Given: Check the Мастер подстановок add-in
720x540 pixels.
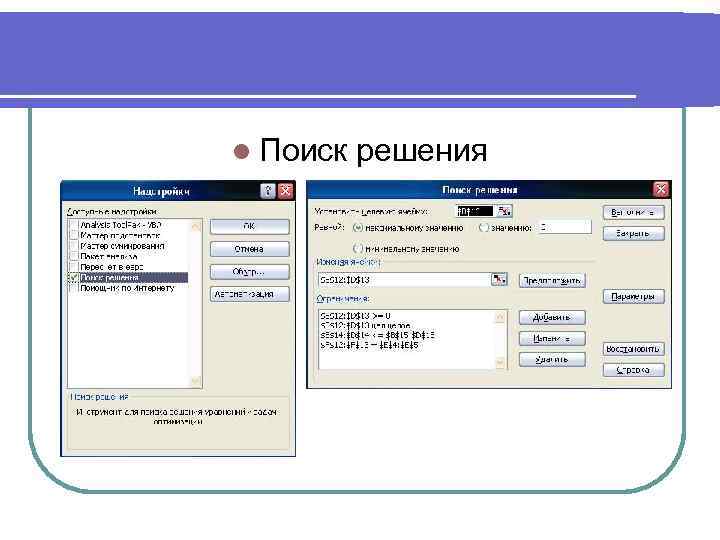Looking at the screenshot, I should pyautogui.click(x=73, y=236).
